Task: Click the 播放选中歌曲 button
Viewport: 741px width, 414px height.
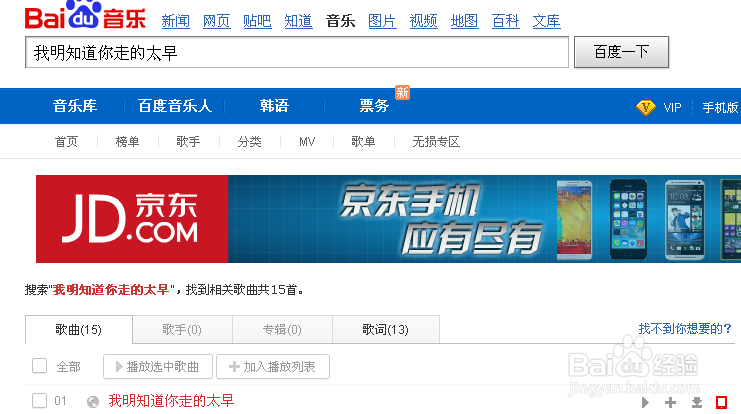Action: [x=158, y=367]
